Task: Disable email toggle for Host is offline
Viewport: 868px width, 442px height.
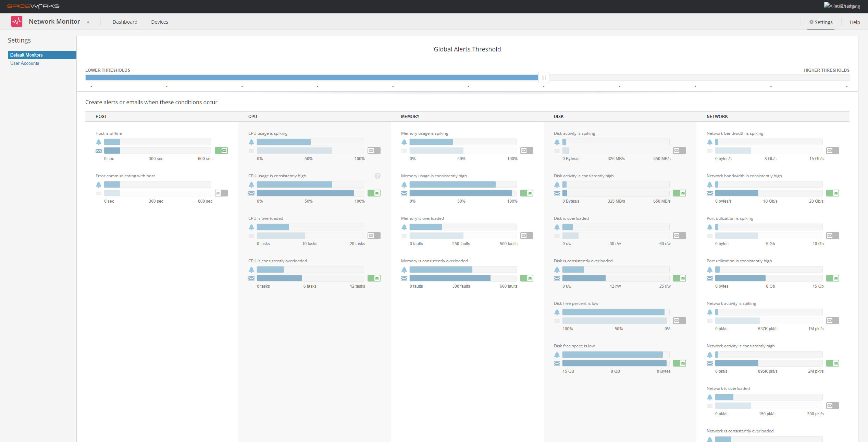Action: click(221, 151)
